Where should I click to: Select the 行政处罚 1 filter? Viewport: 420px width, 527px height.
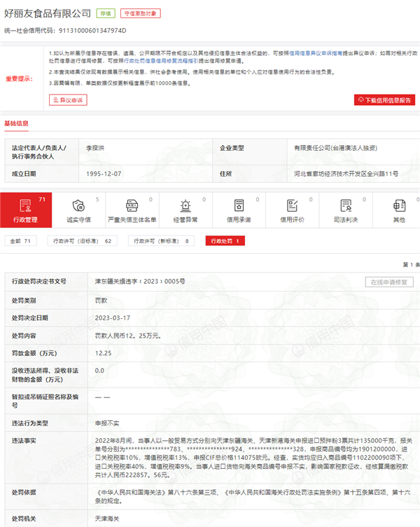pos(225,241)
